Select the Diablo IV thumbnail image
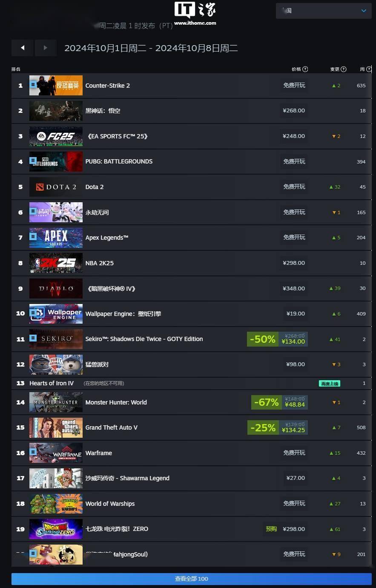 tap(56, 288)
